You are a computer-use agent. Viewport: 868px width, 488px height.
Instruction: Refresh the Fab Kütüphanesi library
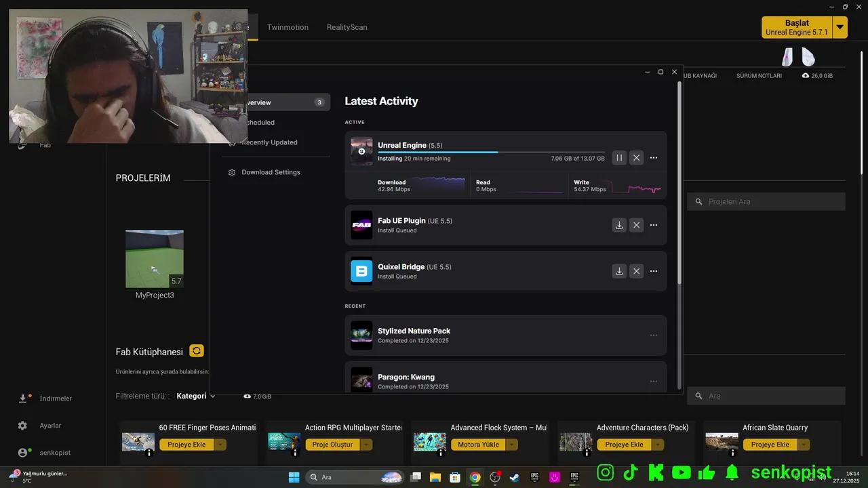pyautogui.click(x=197, y=350)
